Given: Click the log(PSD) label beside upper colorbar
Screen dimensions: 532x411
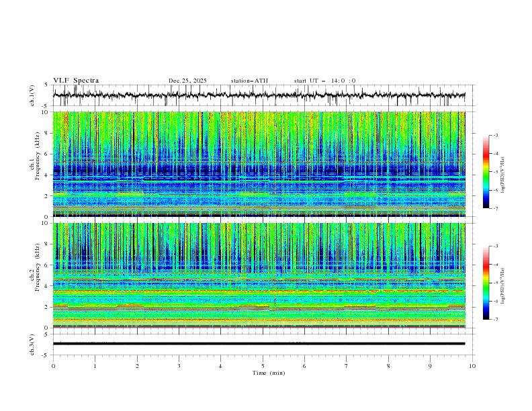Looking at the screenshot, I should click(x=504, y=173).
